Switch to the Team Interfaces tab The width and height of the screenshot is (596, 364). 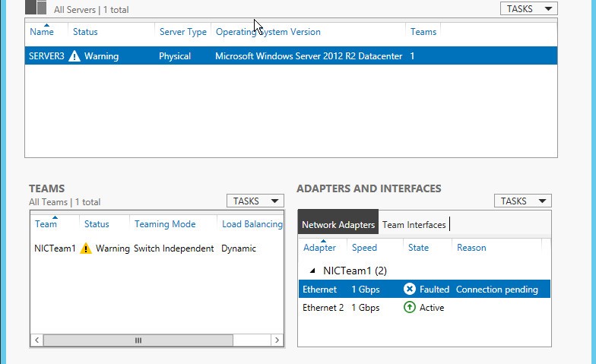tap(414, 225)
